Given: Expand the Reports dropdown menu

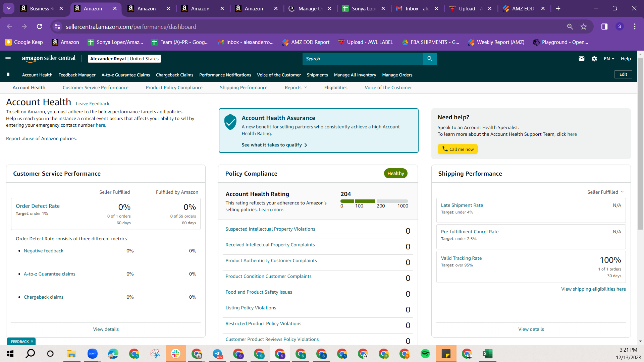Looking at the screenshot, I should tap(296, 87).
